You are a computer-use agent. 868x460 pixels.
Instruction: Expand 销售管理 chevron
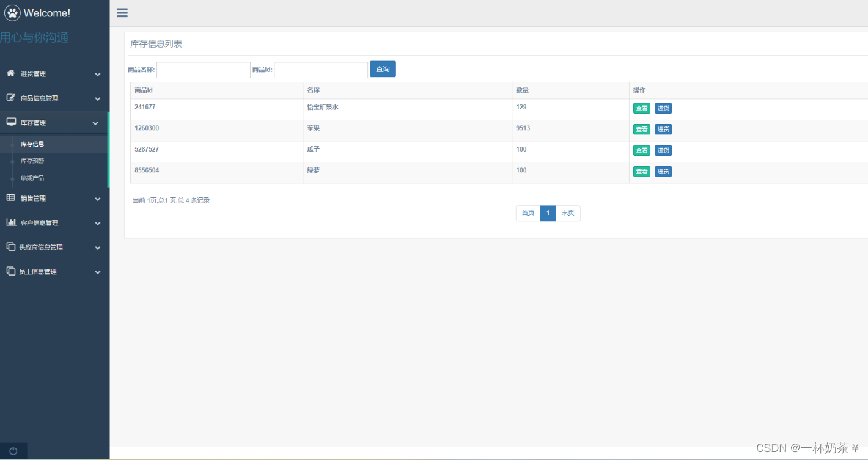(x=98, y=199)
